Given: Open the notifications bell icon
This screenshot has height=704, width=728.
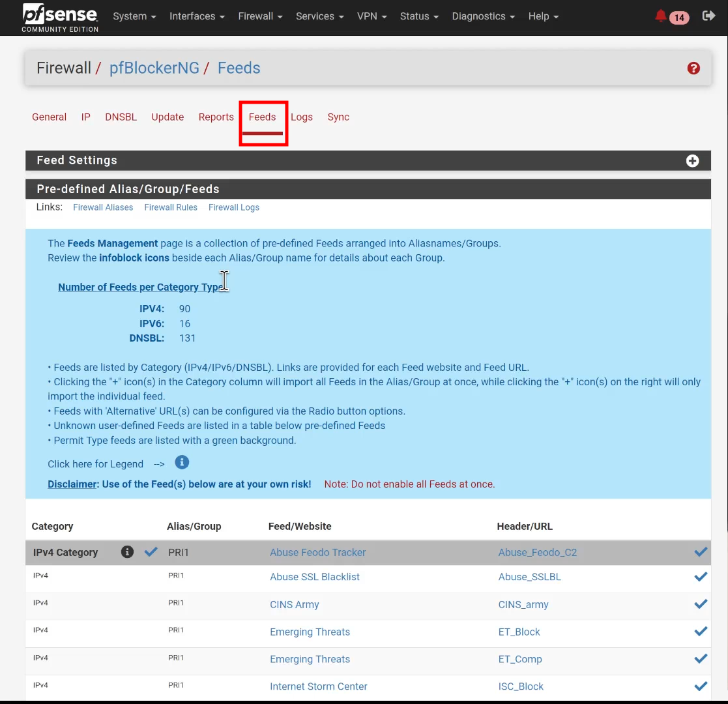Looking at the screenshot, I should coord(660,16).
